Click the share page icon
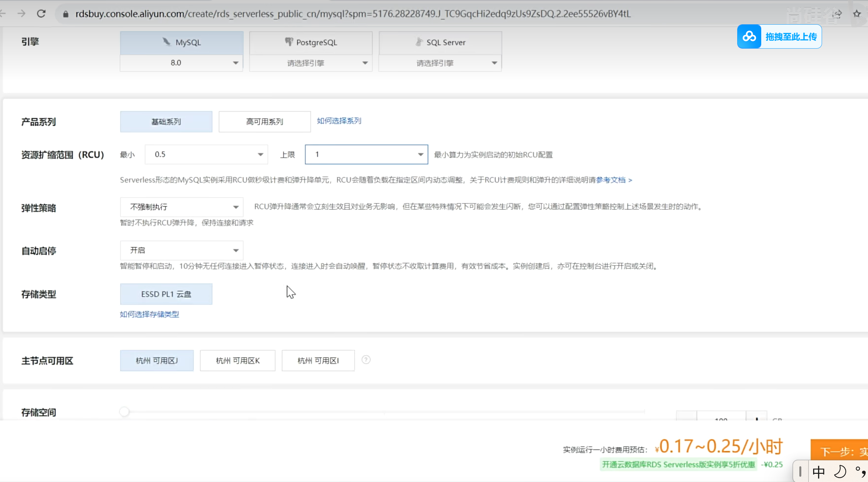The width and height of the screenshot is (868, 482). (837, 14)
